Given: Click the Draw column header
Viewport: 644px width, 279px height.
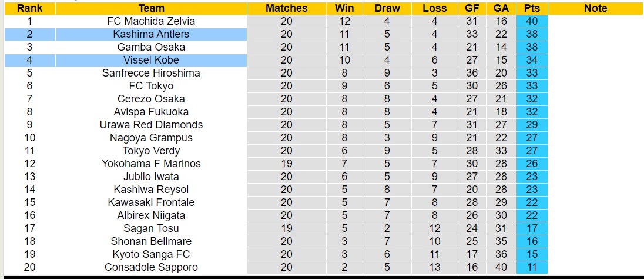Looking at the screenshot, I should [x=387, y=8].
